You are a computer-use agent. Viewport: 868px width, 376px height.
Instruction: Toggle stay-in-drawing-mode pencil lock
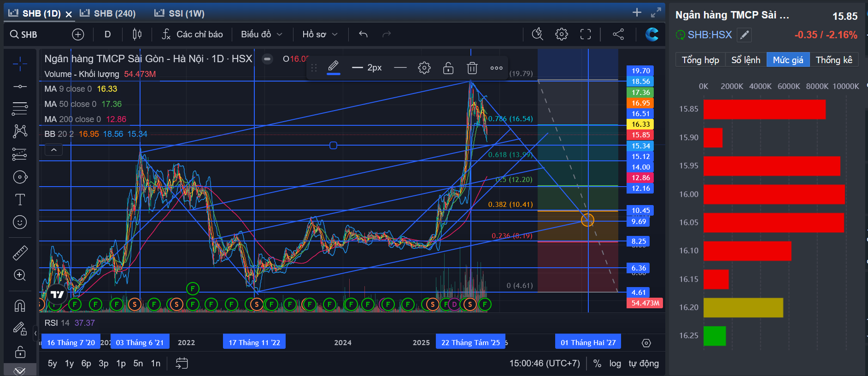[x=20, y=329]
